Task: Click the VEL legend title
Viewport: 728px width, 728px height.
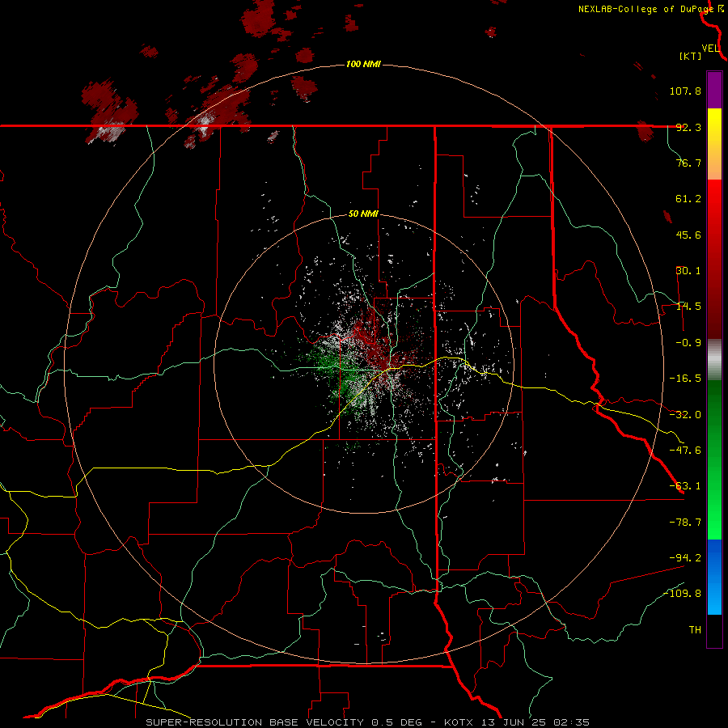Action: click(x=710, y=49)
